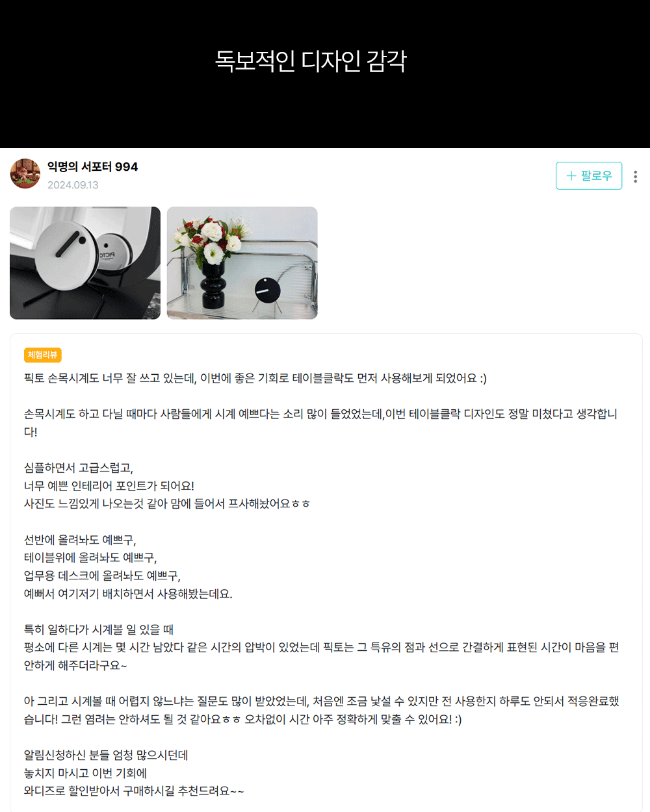Open the reviewer's profile avatar
This screenshot has height=812, width=650.
point(25,174)
